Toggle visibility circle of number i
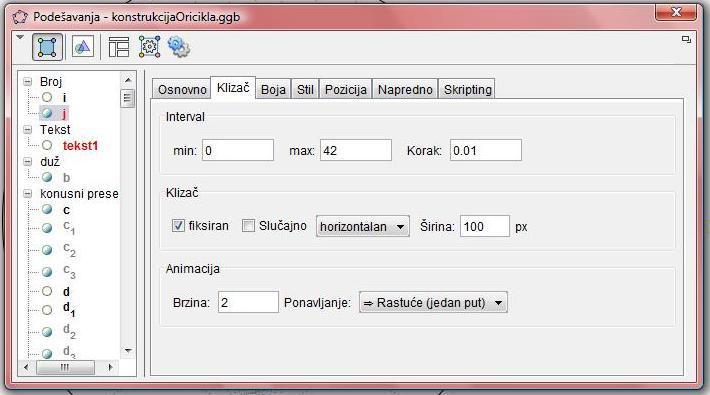Screen dimensions: 710x395 tap(47, 97)
